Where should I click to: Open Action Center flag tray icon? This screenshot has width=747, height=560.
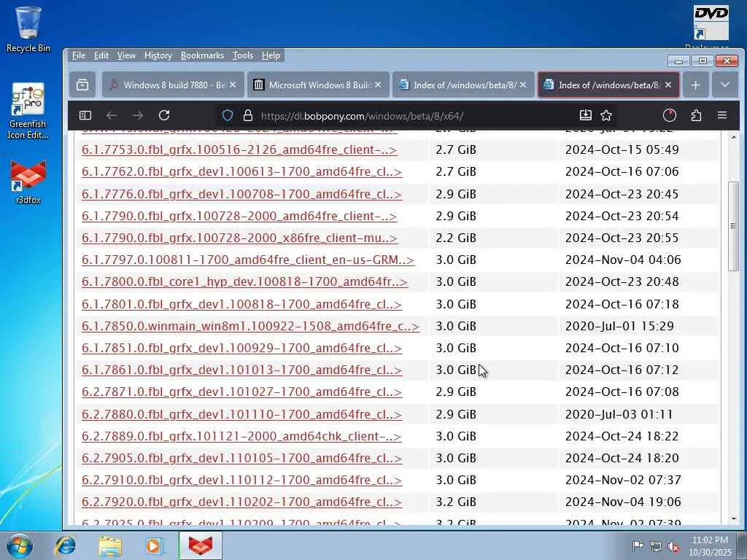pyautogui.click(x=638, y=546)
